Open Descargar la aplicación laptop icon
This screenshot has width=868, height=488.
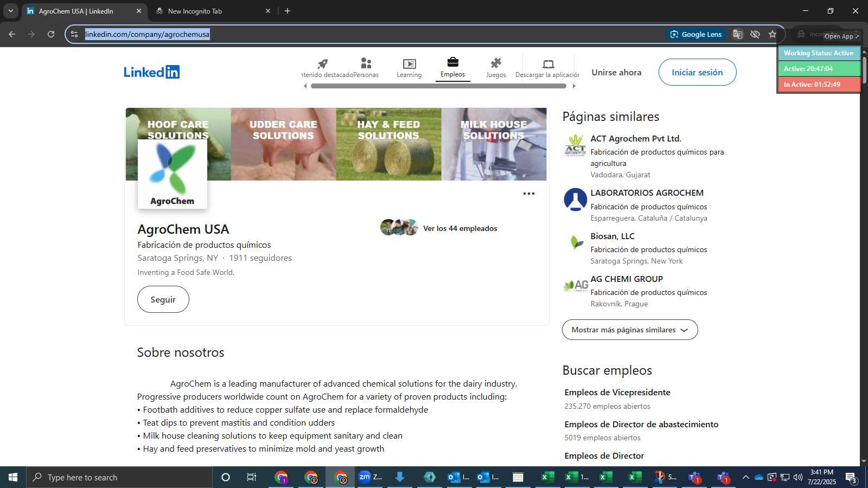pos(548,64)
